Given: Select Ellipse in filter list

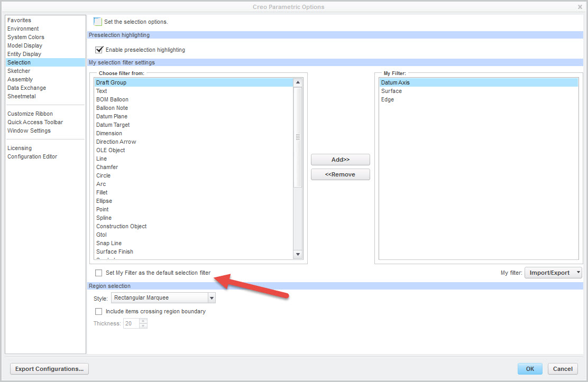Looking at the screenshot, I should click(194, 201).
